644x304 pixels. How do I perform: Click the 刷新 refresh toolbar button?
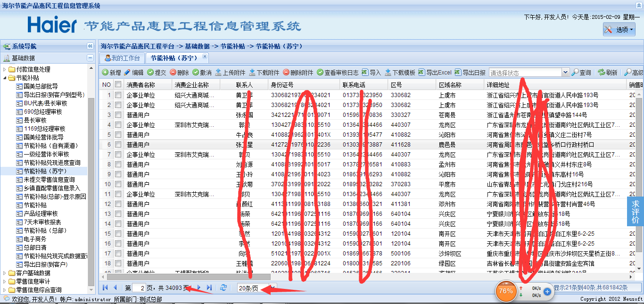pos(608,73)
